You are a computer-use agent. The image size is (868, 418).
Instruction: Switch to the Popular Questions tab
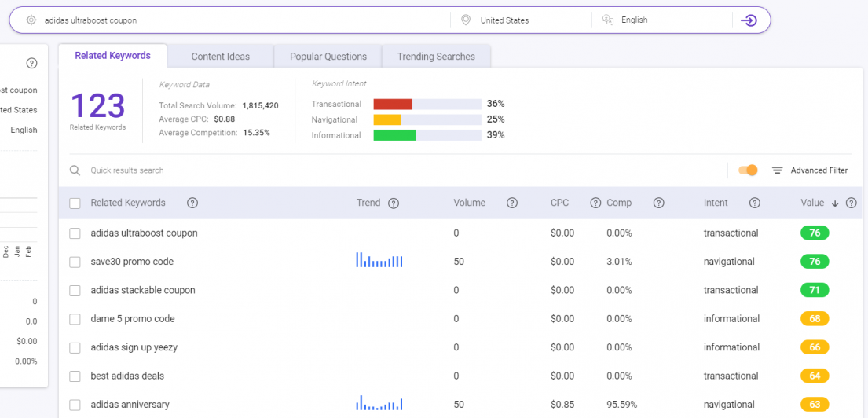[328, 57]
